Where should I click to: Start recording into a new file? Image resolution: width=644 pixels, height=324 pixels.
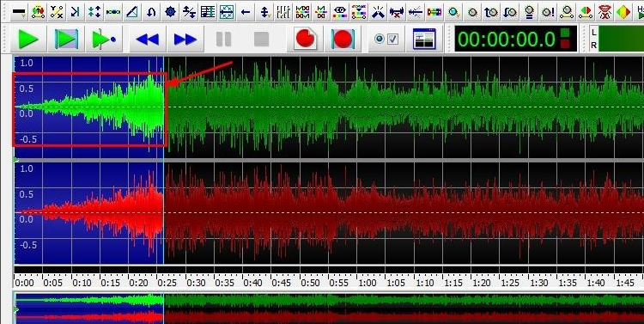click(x=305, y=40)
